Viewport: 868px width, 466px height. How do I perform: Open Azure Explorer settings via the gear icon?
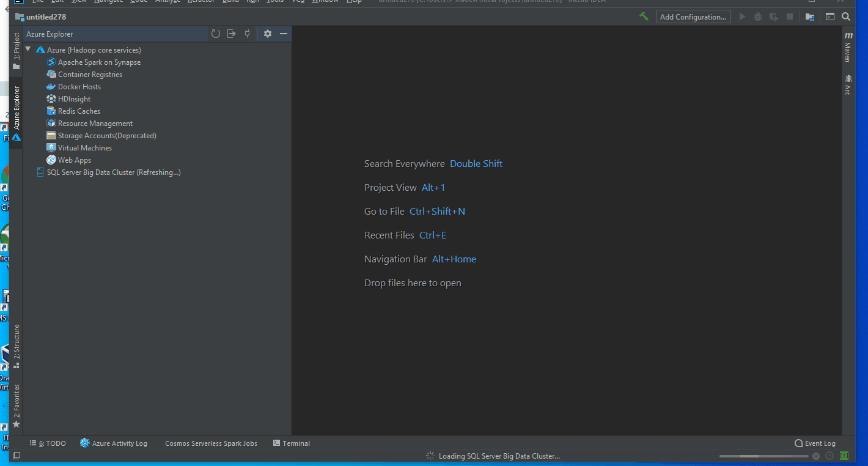(x=267, y=34)
